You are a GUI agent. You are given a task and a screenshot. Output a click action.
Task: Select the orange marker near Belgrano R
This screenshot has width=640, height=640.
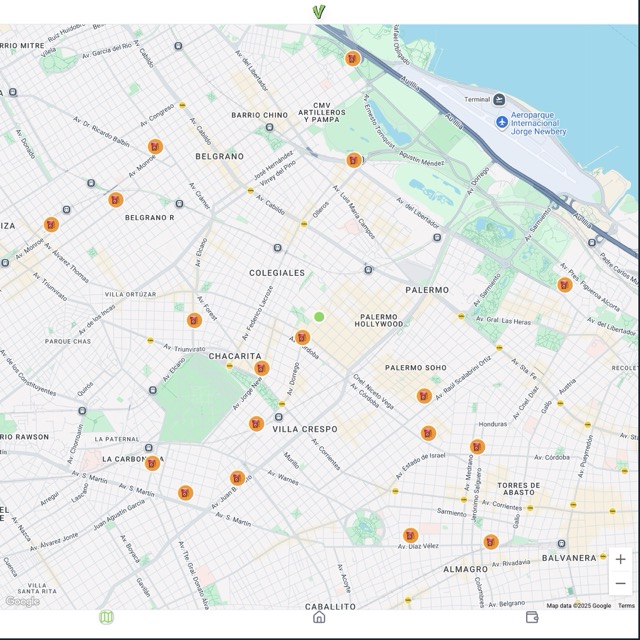(x=116, y=199)
